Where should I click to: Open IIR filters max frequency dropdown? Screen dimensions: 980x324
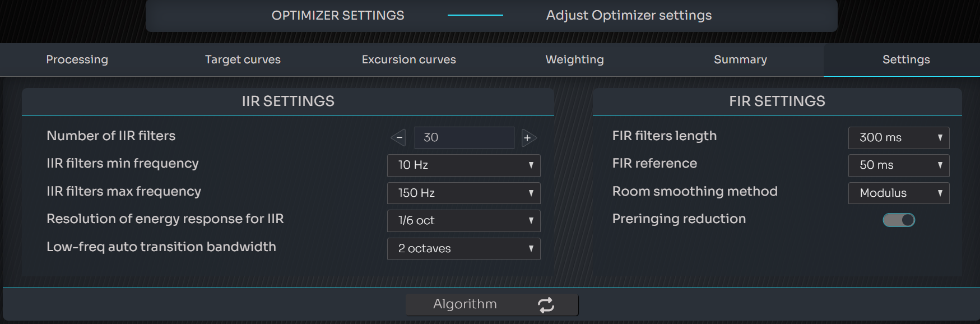click(463, 193)
